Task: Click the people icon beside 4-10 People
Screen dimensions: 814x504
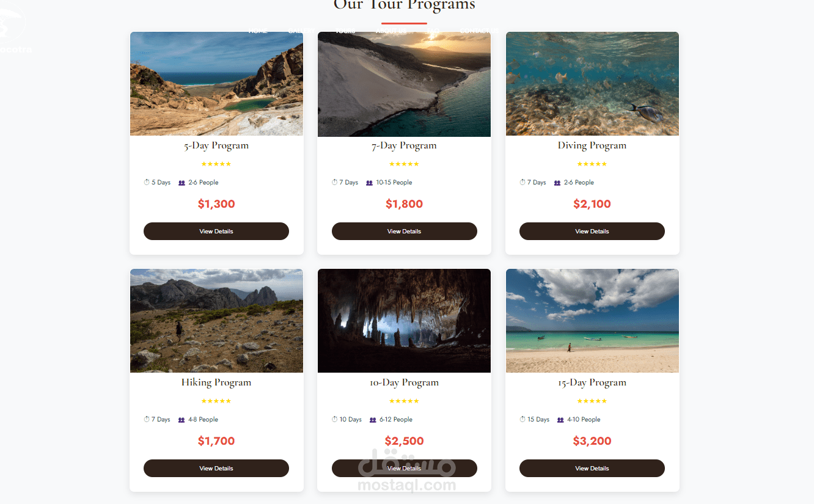Action: (x=560, y=420)
